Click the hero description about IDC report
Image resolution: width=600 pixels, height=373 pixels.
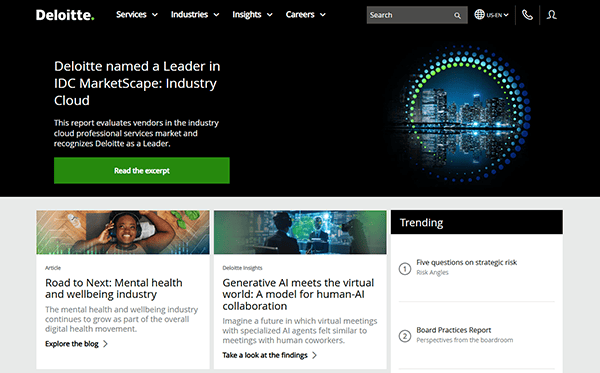pyautogui.click(x=136, y=133)
